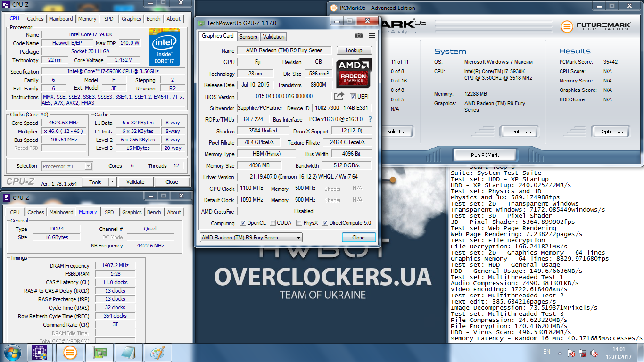The image size is (644, 362).
Task: Click the CPU-Z Validate button
Action: [136, 182]
